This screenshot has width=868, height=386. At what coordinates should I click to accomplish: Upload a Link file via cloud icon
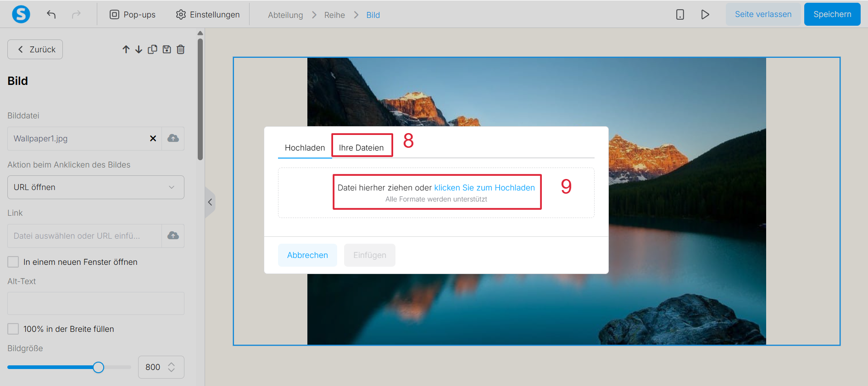[x=173, y=236]
